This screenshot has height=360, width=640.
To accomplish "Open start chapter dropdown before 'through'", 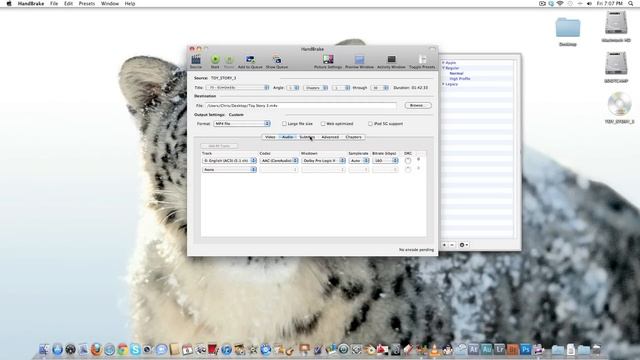I will click(341, 88).
